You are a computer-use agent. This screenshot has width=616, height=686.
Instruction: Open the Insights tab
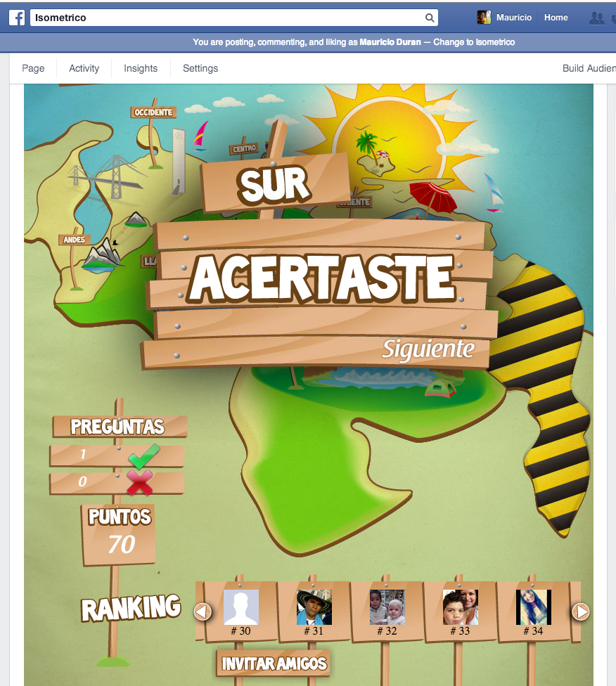click(141, 68)
